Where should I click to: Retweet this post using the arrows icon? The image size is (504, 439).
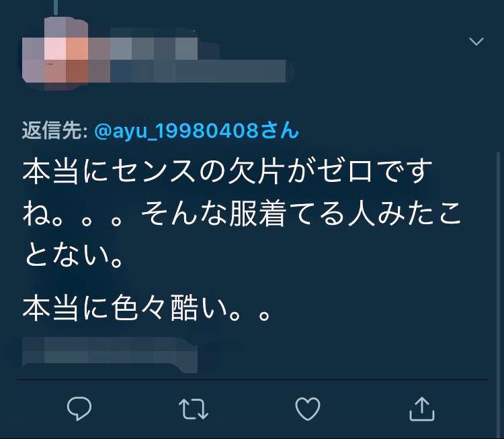coord(193,409)
